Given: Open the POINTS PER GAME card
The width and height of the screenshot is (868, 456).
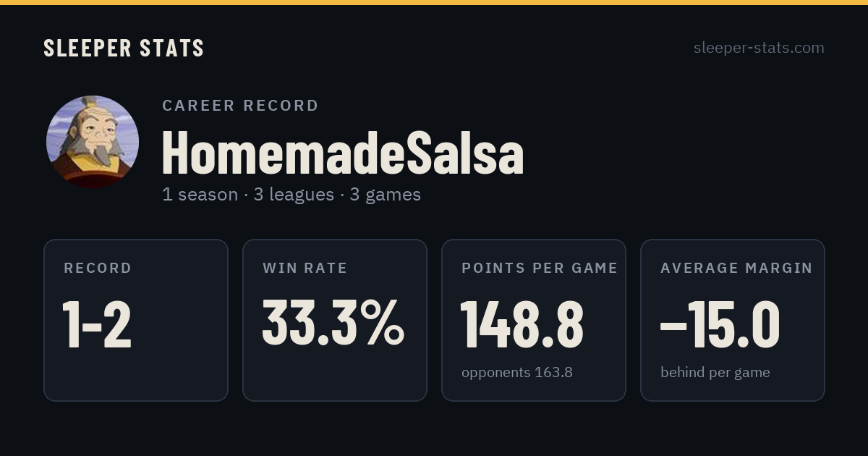Looking at the screenshot, I should 534,320.
